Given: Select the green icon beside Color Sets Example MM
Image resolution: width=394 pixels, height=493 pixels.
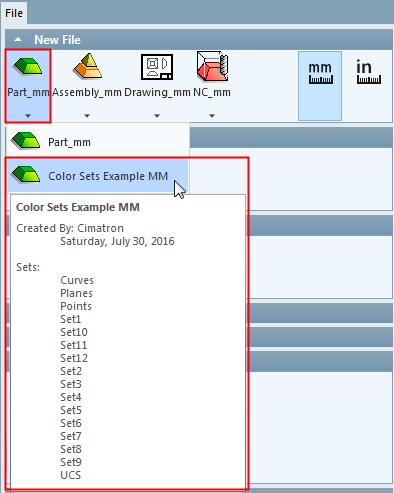Looking at the screenshot, I should [26, 174].
